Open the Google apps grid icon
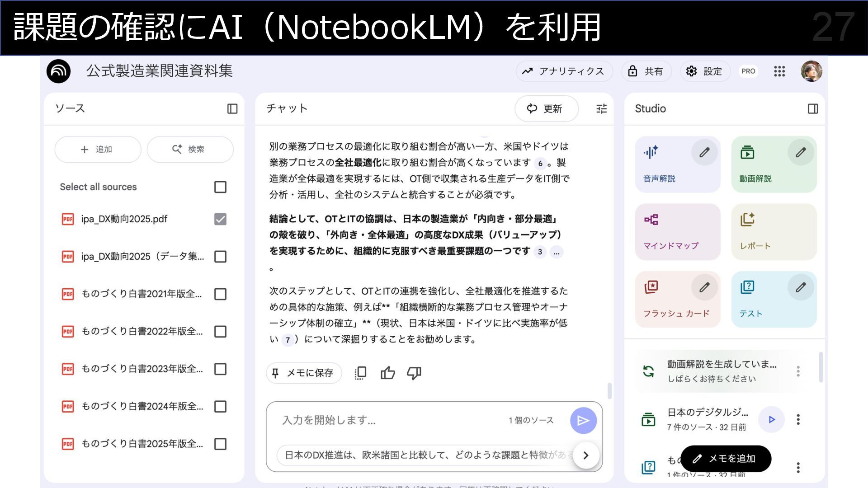868x488 pixels. pyautogui.click(x=779, y=71)
